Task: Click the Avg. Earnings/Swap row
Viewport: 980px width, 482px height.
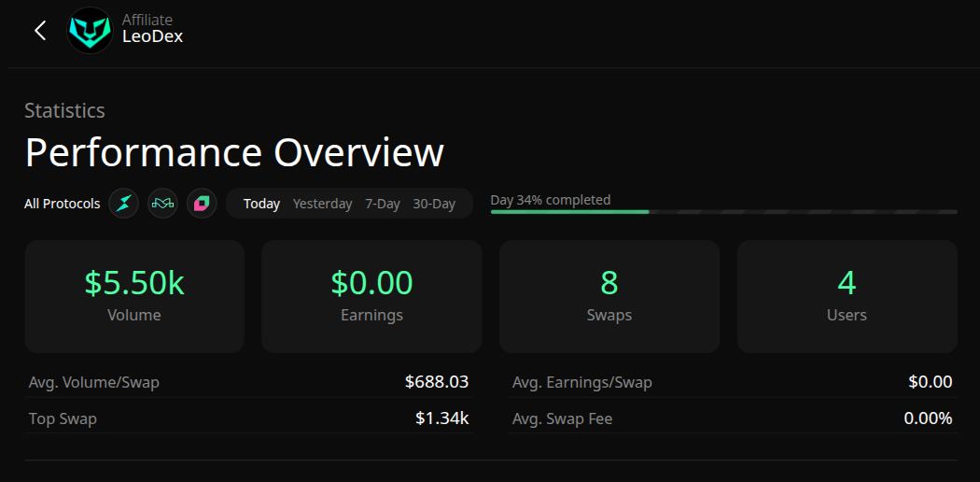Action: pos(732,382)
